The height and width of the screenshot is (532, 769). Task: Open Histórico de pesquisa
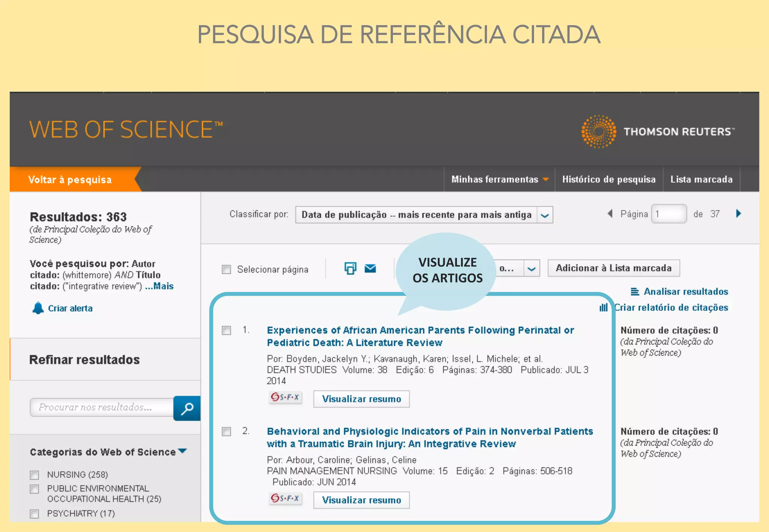point(609,179)
